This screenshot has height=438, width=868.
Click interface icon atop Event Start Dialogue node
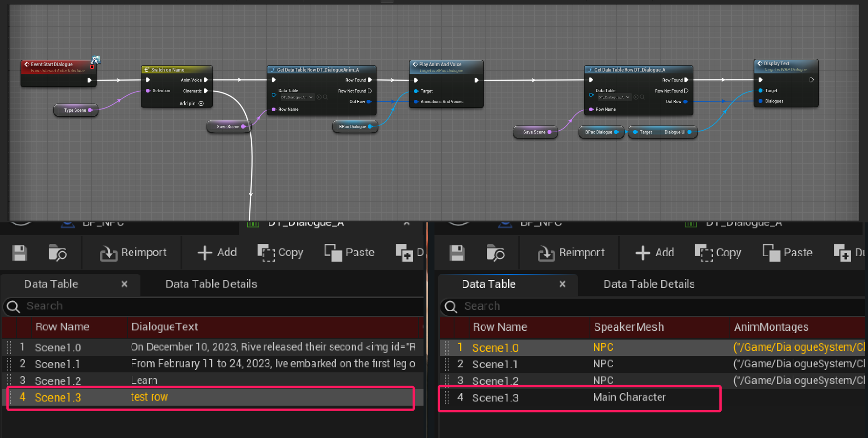[x=95, y=60]
